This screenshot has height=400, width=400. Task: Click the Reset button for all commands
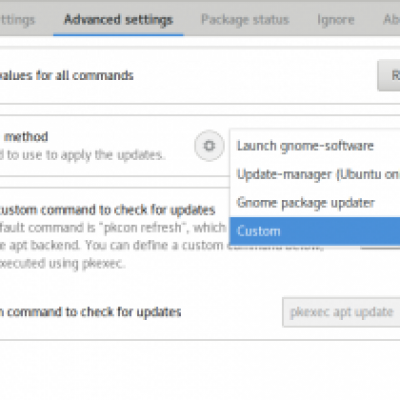pyautogui.click(x=389, y=75)
